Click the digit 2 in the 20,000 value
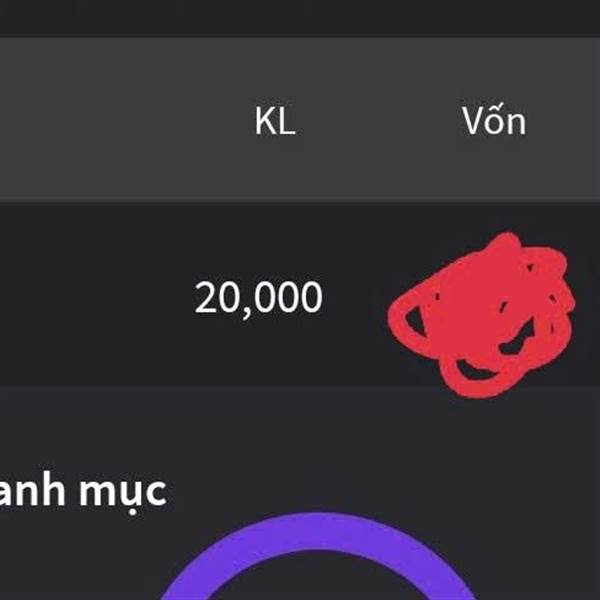 click(207, 297)
